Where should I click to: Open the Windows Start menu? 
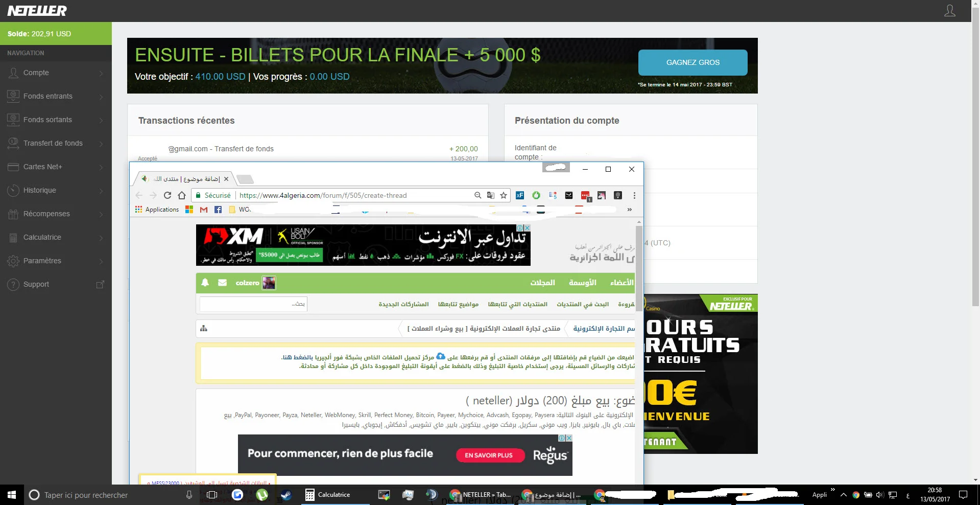point(12,495)
